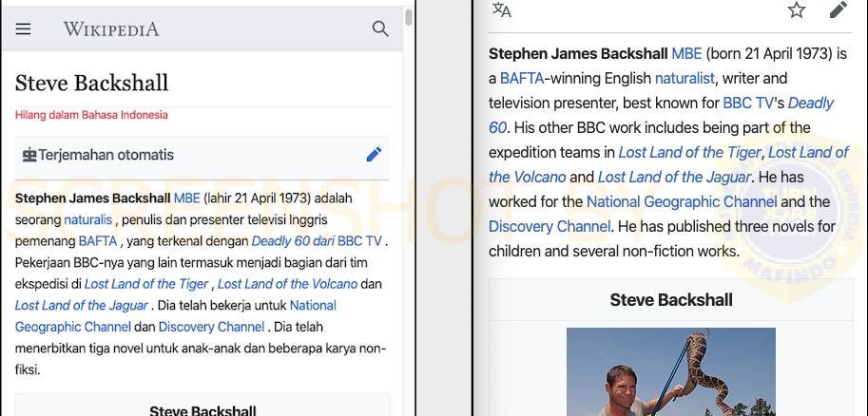Screen dimensions: 868x416
Task: Click the Wikipedia logo in left window
Action: [x=111, y=29]
